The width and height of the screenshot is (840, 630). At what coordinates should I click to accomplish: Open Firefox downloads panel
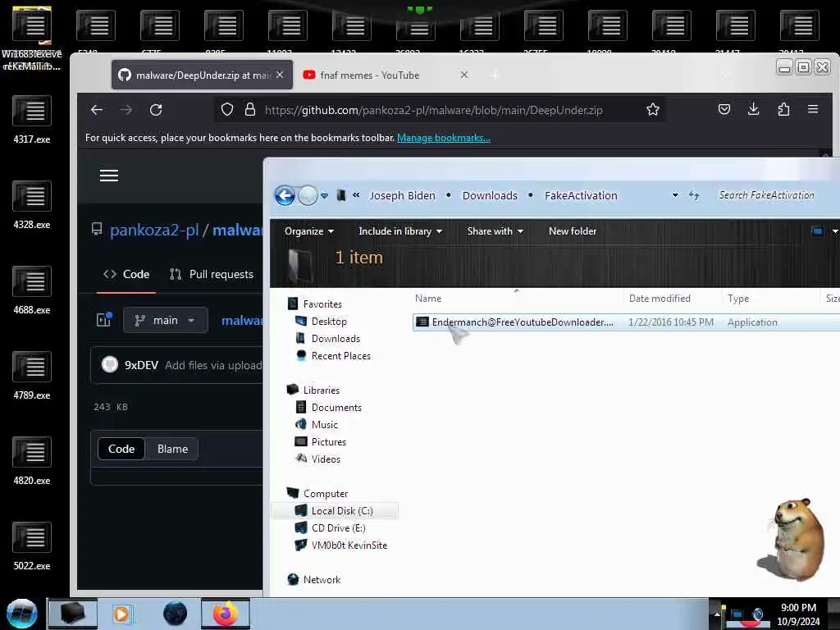point(753,109)
